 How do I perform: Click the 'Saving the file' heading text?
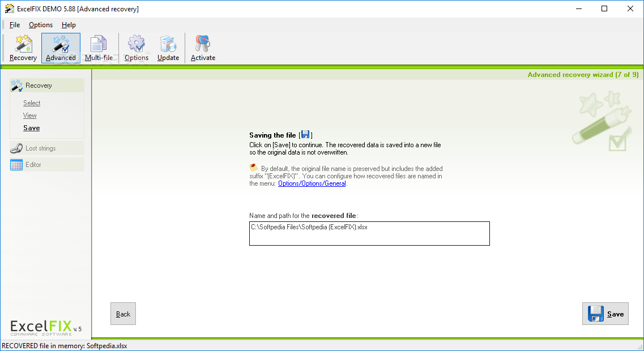pos(272,135)
